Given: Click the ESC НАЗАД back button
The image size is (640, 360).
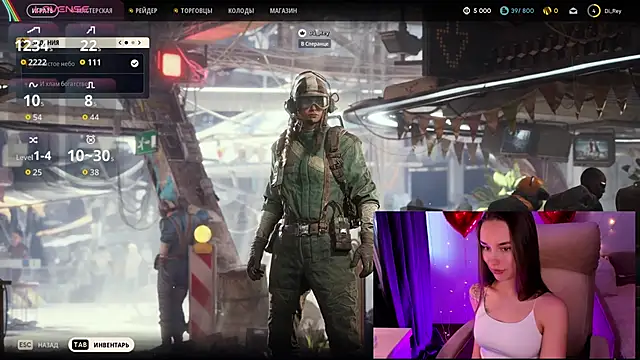Looking at the screenshot, I should pos(38,345).
